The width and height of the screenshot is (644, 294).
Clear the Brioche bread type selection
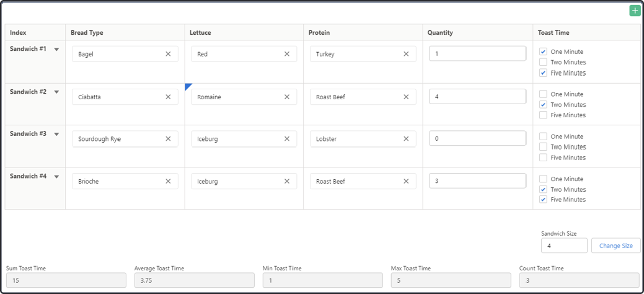[168, 181]
